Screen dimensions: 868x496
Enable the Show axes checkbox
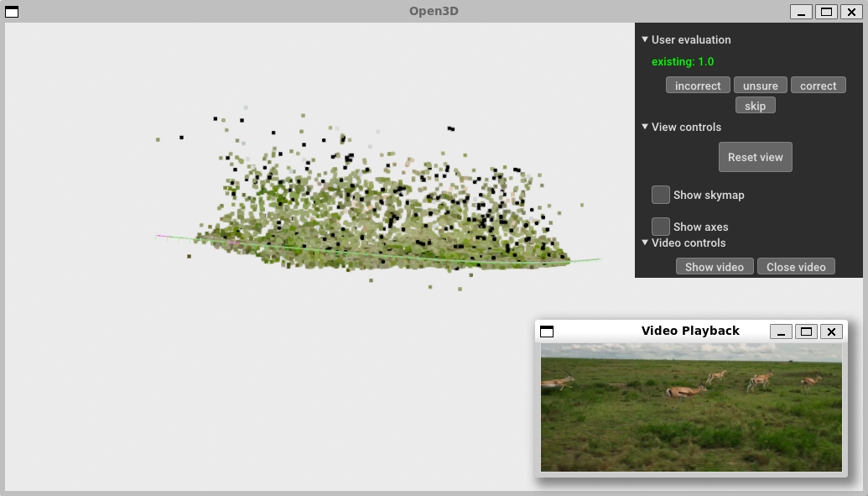pyautogui.click(x=661, y=227)
